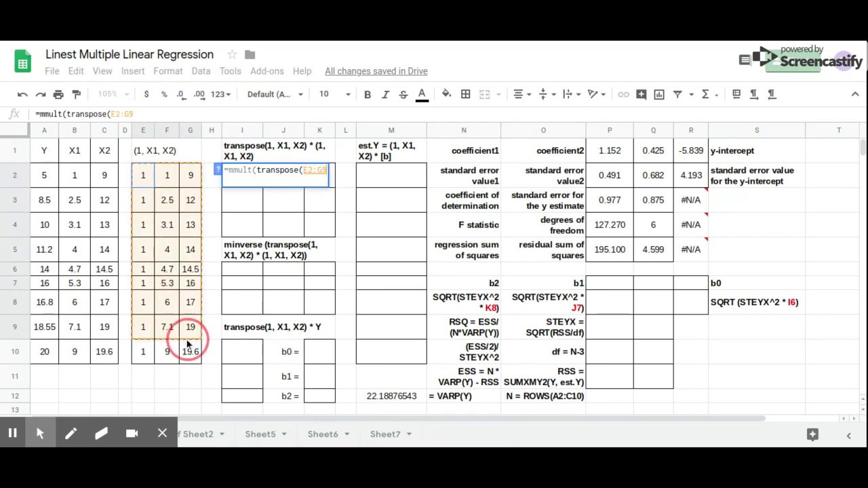Open the Help menu
This screenshot has height=488, width=868.
pos(302,71)
